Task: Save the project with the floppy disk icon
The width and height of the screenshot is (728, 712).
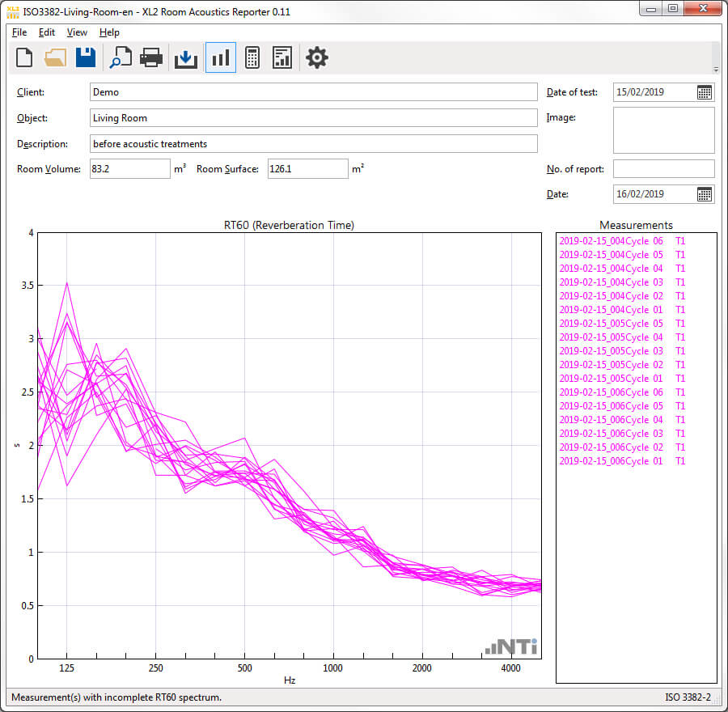Action: click(86, 57)
